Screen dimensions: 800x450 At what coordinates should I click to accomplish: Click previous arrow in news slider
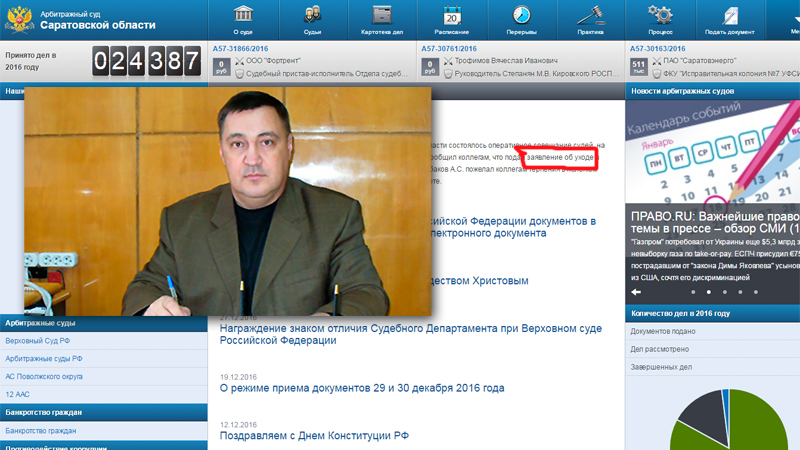[x=636, y=292]
